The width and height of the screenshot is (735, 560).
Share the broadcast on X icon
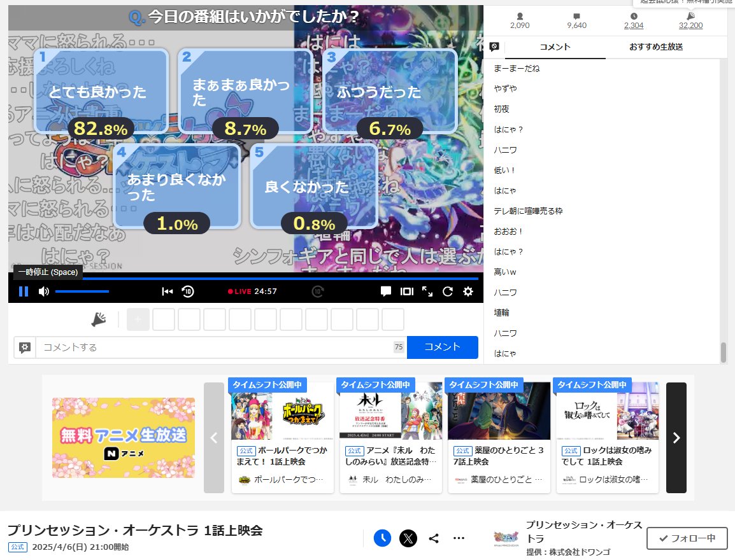point(408,538)
